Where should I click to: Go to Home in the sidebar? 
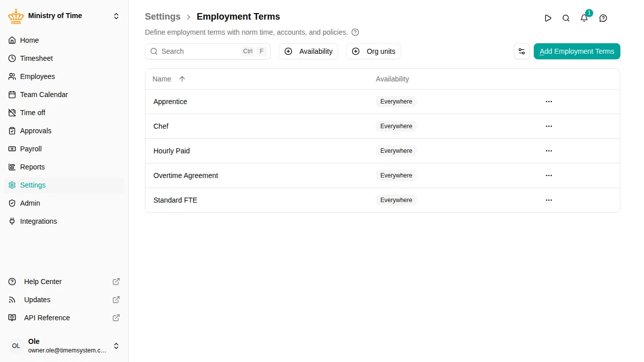click(x=64, y=40)
